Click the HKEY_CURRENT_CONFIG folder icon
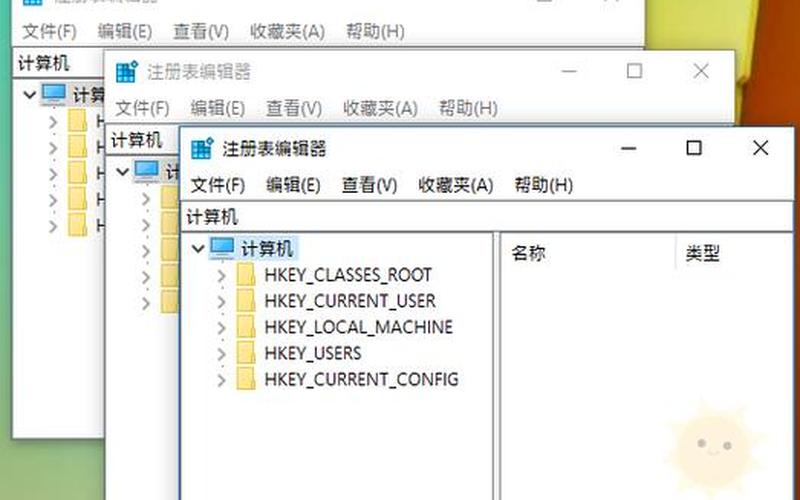The image size is (800, 500). tap(246, 379)
